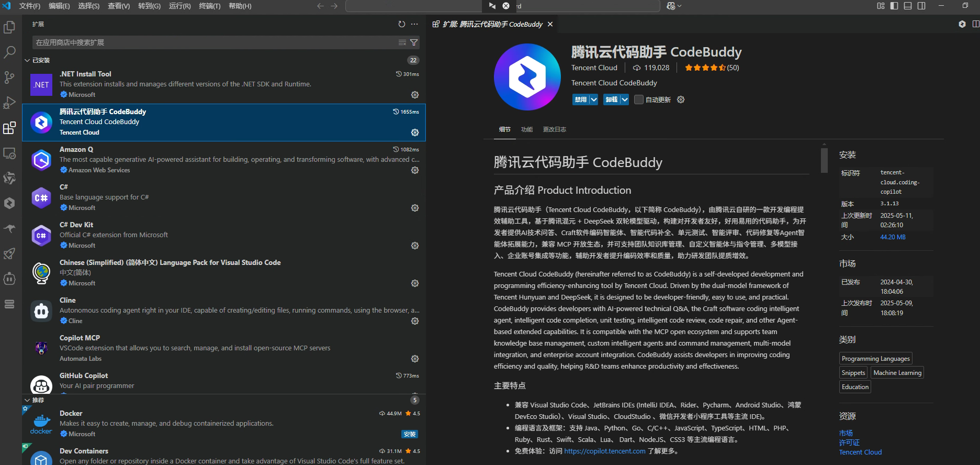This screenshot has width=980, height=465.
Task: Click the filter extensions funnel icon
Action: pos(414,42)
